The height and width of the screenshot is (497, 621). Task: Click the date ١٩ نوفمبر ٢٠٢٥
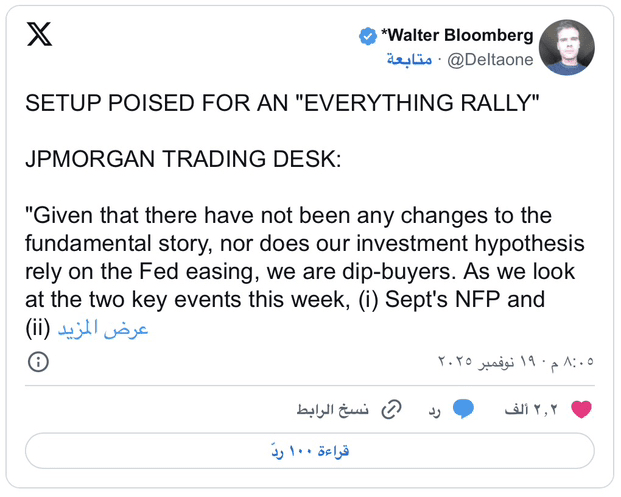485,361
